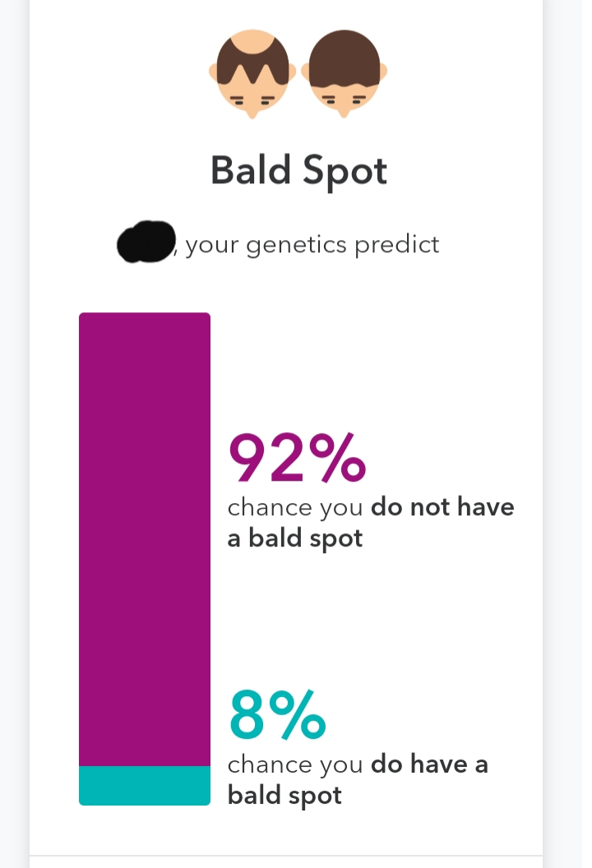Viewport: 592px width, 868px height.
Task: Click the divider line at the card's bottom
Action: (286, 856)
